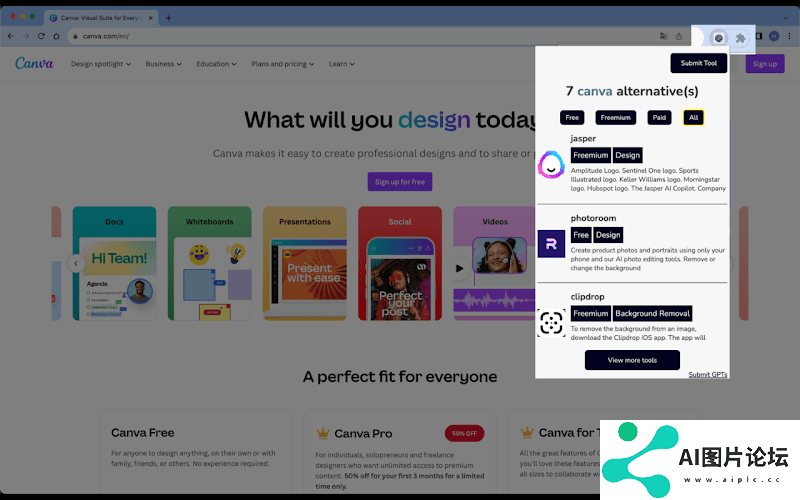The width and height of the screenshot is (800, 500).
Task: Open the AI alternatives extension icon
Action: 718,38
